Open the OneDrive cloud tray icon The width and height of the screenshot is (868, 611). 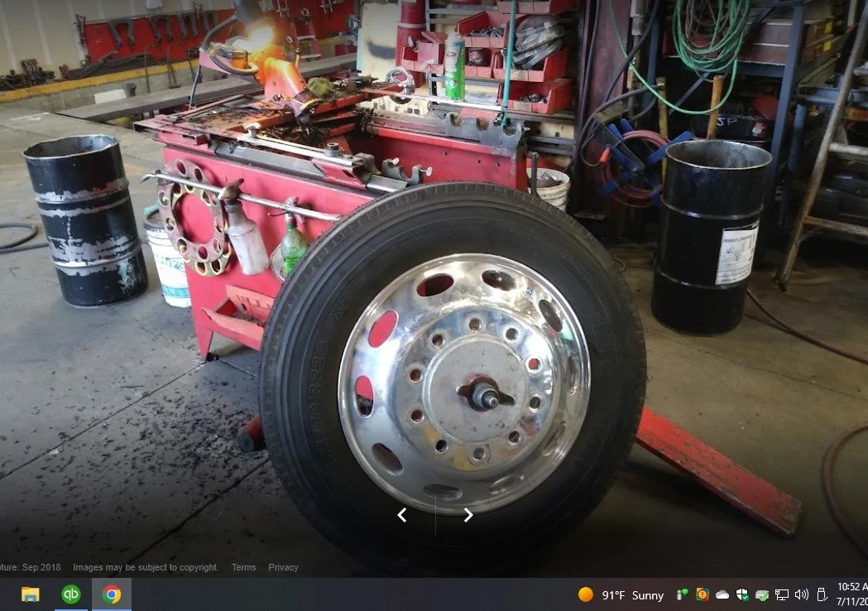[722, 595]
